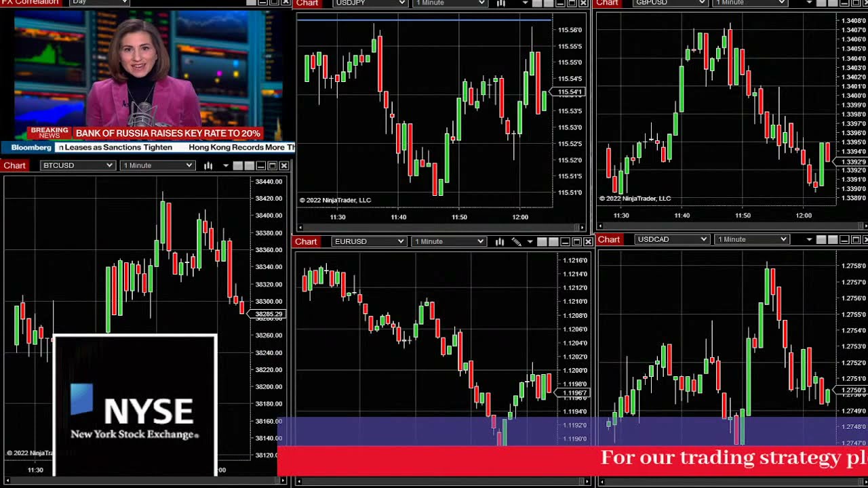Image resolution: width=868 pixels, height=488 pixels.
Task: Expand the arrow menu in USDJPY chart toolbar
Action: click(x=525, y=3)
